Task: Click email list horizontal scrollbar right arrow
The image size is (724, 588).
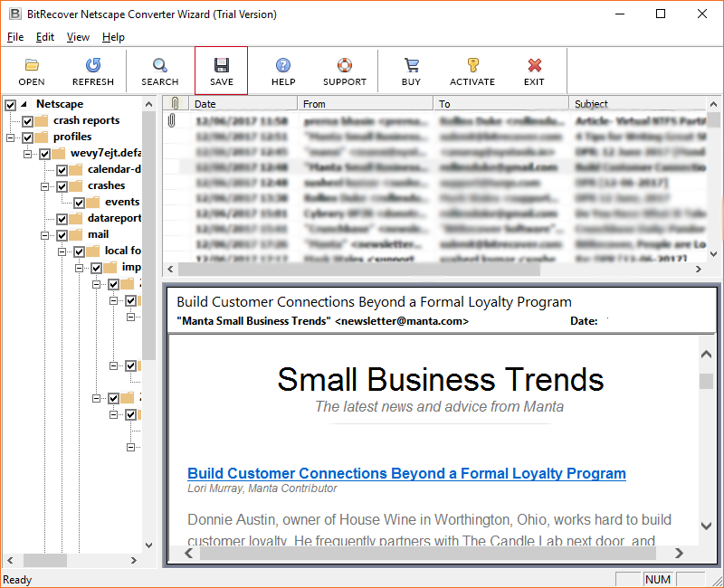Action: (699, 269)
